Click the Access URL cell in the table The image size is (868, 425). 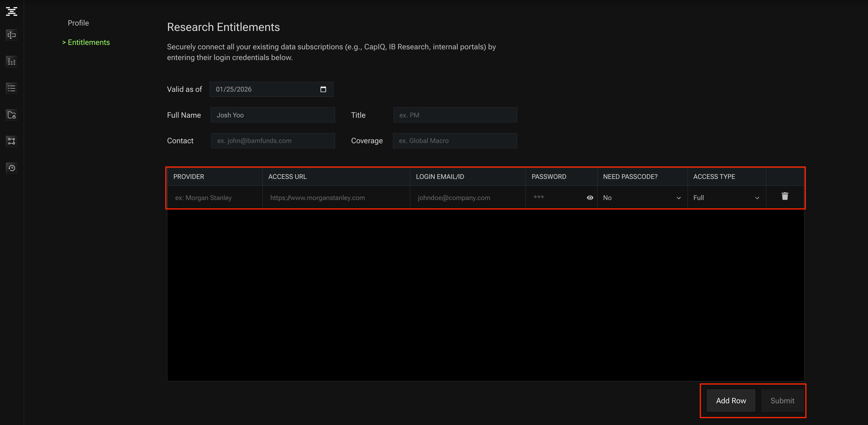pos(336,198)
